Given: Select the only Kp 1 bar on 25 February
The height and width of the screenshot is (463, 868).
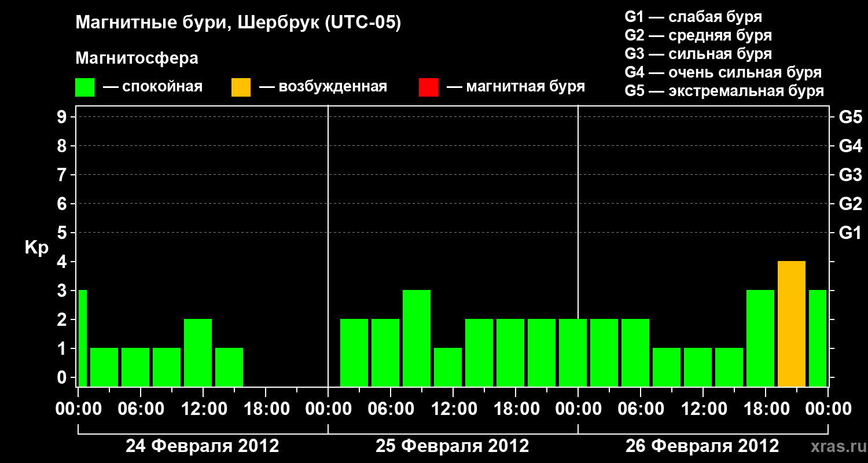Looking at the screenshot, I should click(448, 368).
